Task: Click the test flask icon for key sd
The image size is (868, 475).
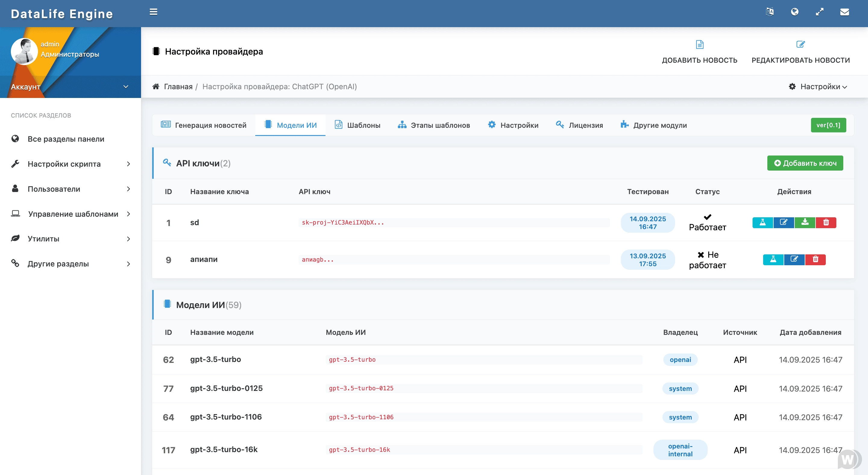Action: (763, 222)
